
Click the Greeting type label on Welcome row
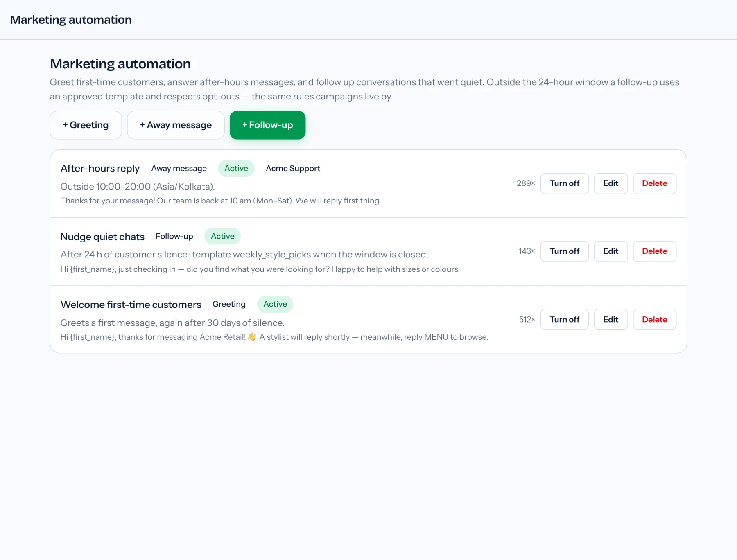(x=229, y=304)
